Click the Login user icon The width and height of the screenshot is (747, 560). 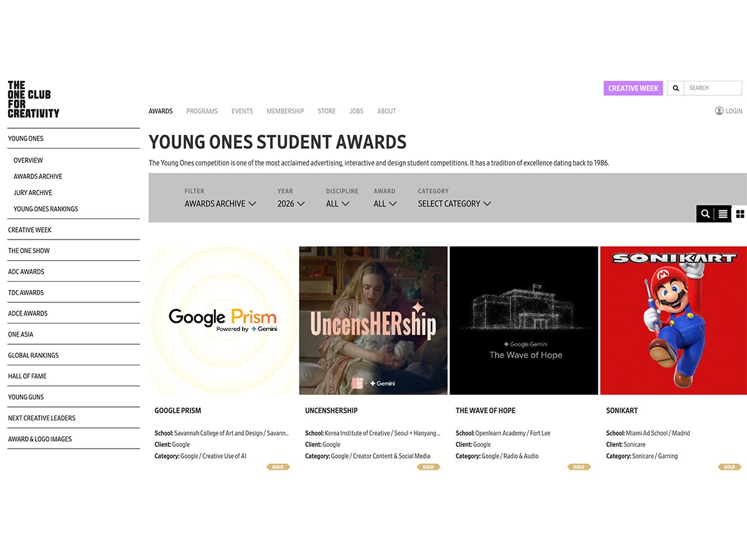[719, 111]
